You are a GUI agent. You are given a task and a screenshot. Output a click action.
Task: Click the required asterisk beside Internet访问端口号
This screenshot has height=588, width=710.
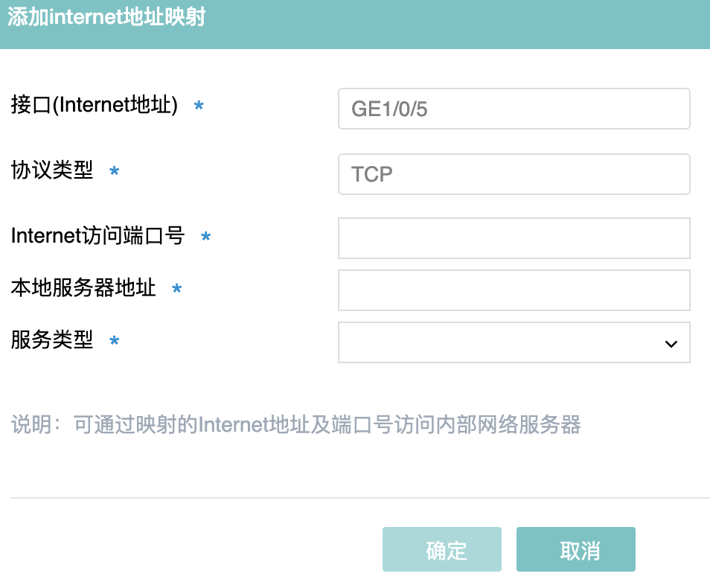pos(206,237)
